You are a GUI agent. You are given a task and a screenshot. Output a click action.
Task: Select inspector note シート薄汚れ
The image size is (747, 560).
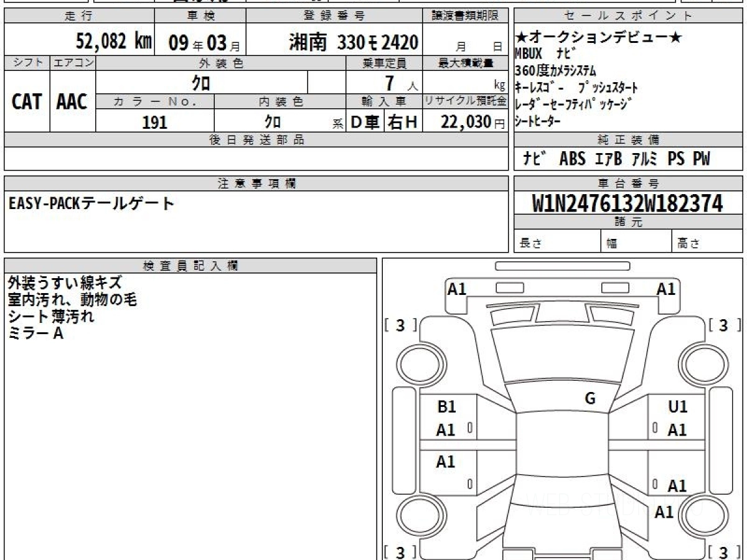coord(51,317)
